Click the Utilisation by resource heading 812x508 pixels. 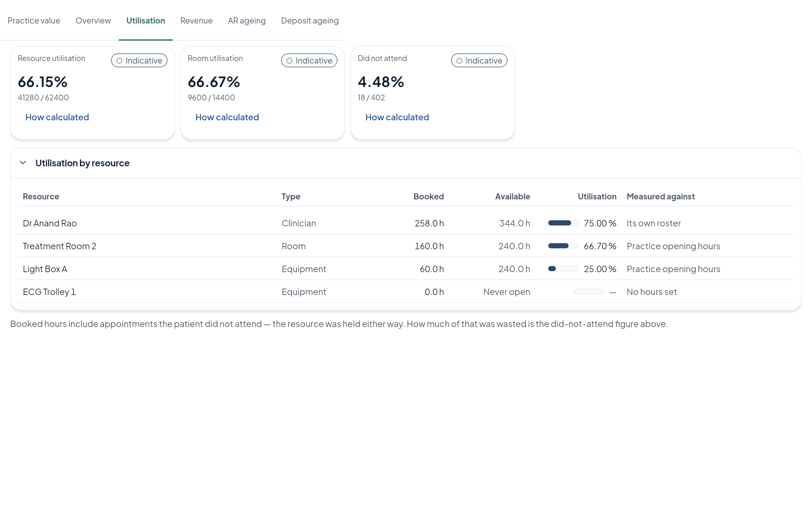point(82,163)
